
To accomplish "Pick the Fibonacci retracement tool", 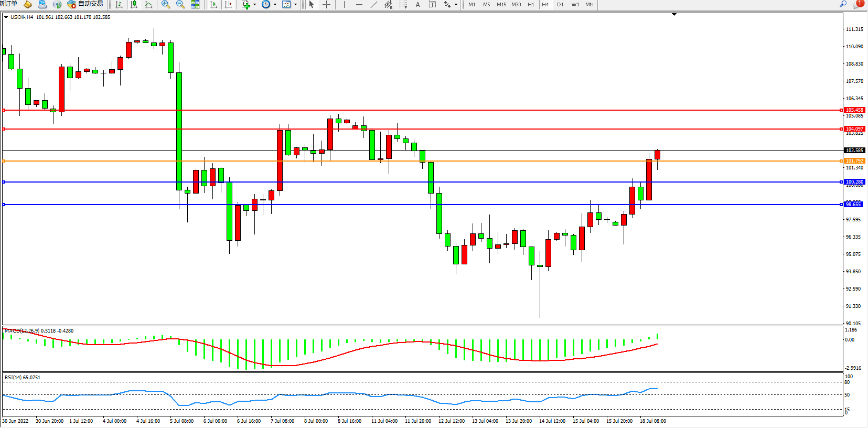I will 403,5.
